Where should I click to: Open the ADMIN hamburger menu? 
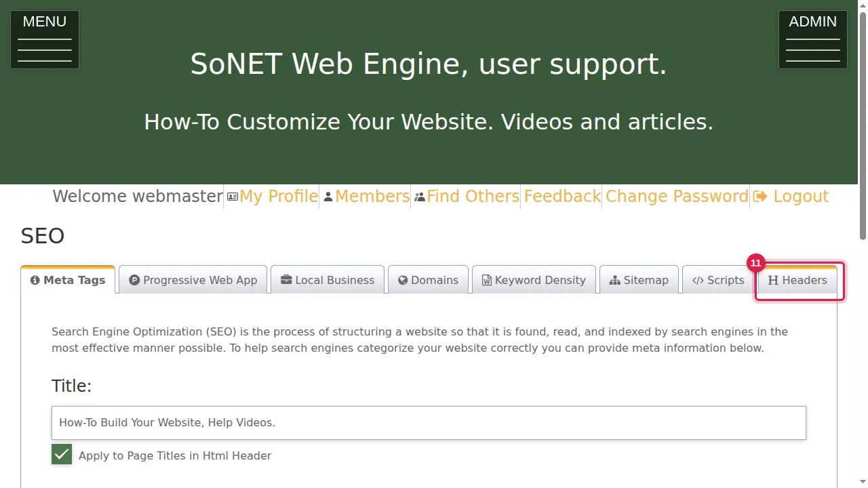click(813, 39)
